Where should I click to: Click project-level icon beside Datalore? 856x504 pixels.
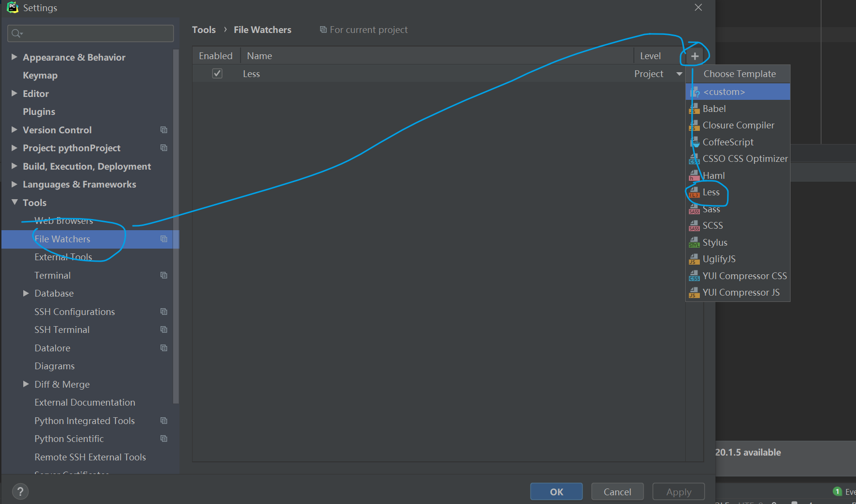point(164,348)
